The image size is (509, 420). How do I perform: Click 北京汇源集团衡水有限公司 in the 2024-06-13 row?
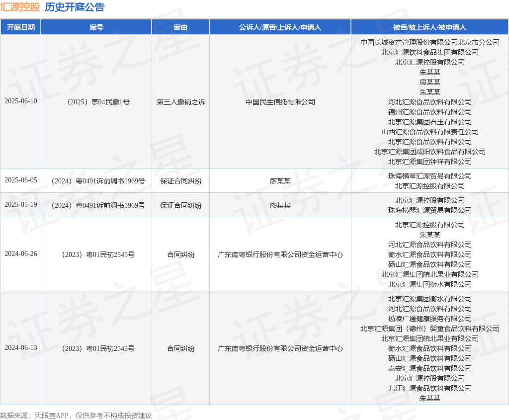pyautogui.click(x=430, y=299)
